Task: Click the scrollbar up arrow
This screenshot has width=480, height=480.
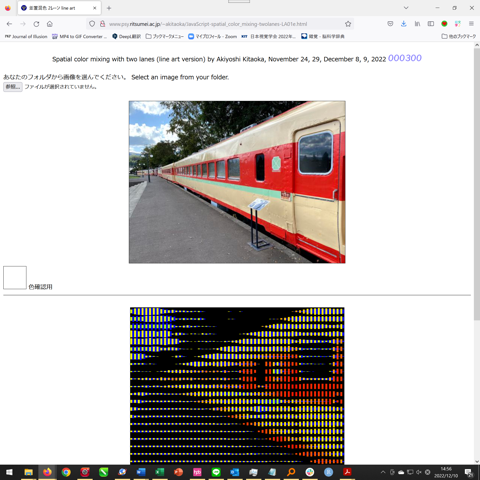Action: tap(477, 46)
